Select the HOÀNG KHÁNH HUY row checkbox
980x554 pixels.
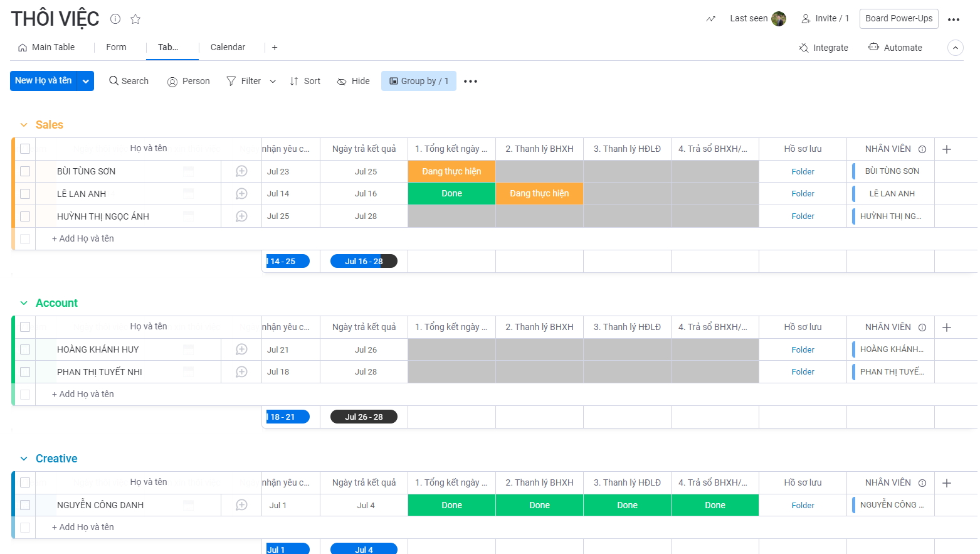25,349
